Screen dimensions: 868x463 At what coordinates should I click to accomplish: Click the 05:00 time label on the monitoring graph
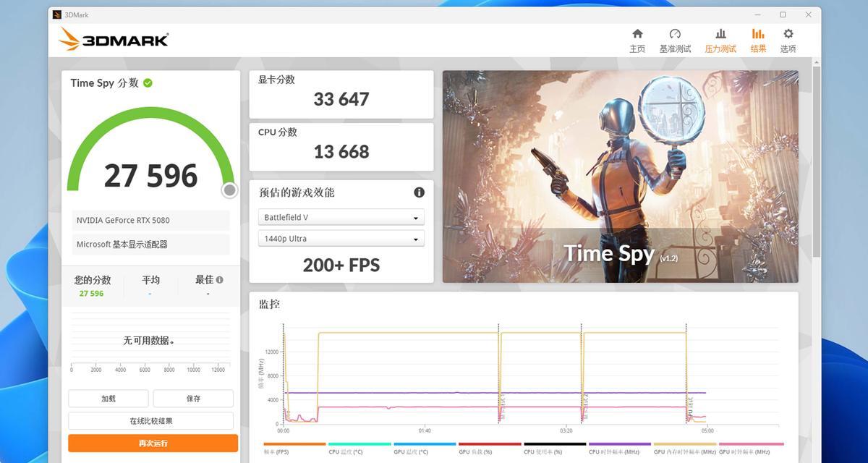(707, 430)
